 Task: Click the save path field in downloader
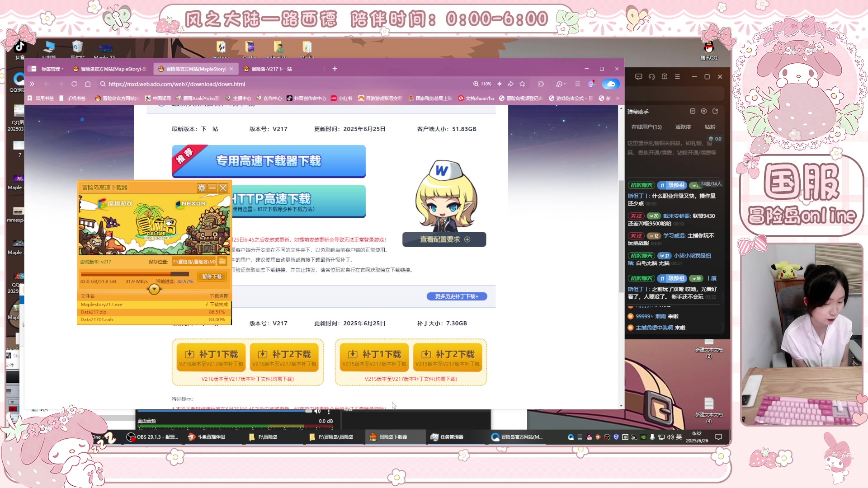click(x=194, y=262)
